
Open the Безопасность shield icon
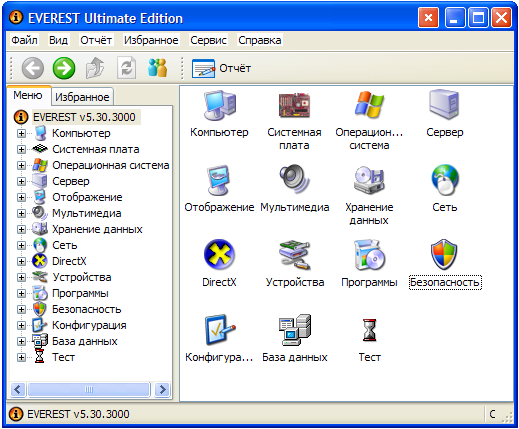(445, 254)
